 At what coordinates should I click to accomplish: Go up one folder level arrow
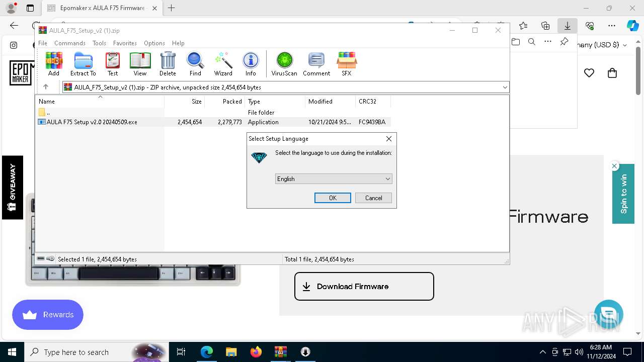[46, 87]
